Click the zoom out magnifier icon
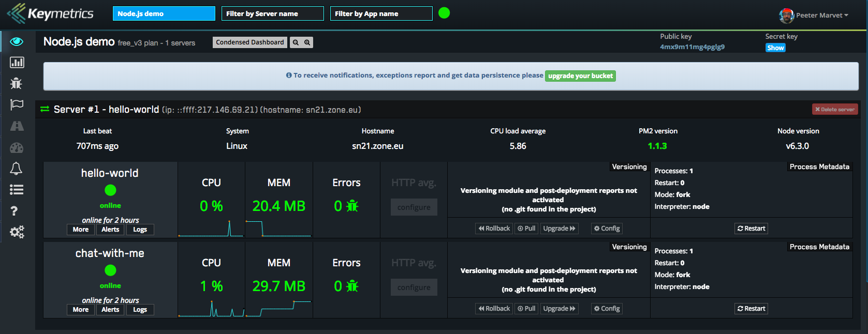Image resolution: width=868 pixels, height=334 pixels. pos(296,42)
